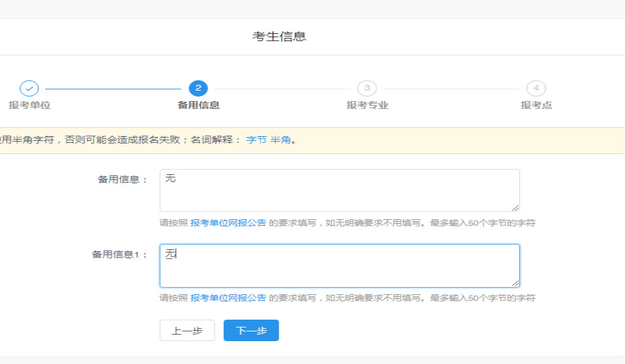
Task: Click resize handle of 备用信息1 text area
Action: pyautogui.click(x=515, y=283)
